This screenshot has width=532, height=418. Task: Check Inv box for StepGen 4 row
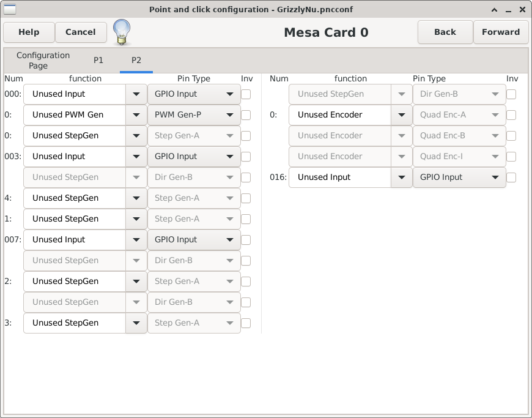coord(246,198)
